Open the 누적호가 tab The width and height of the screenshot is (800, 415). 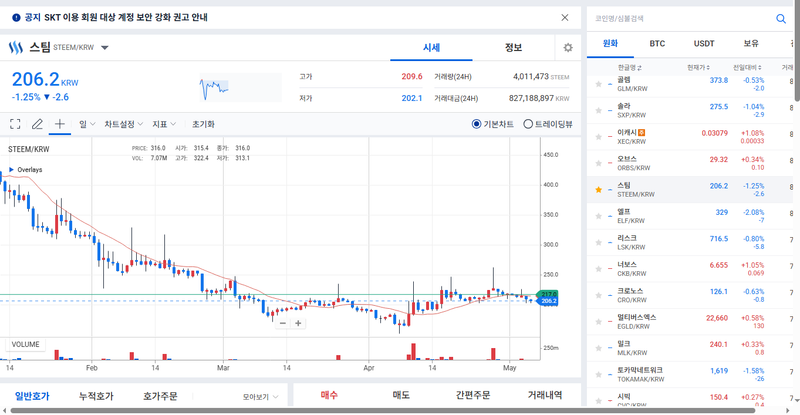(96, 396)
